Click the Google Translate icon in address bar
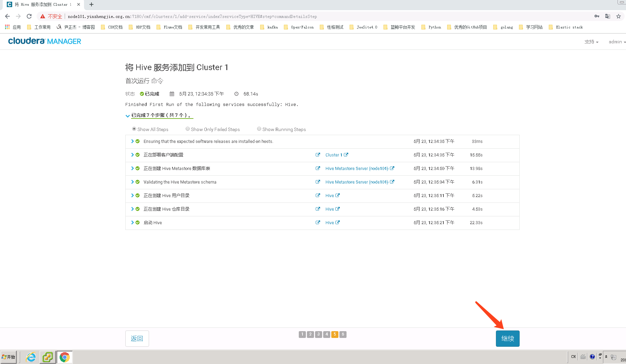 click(607, 16)
